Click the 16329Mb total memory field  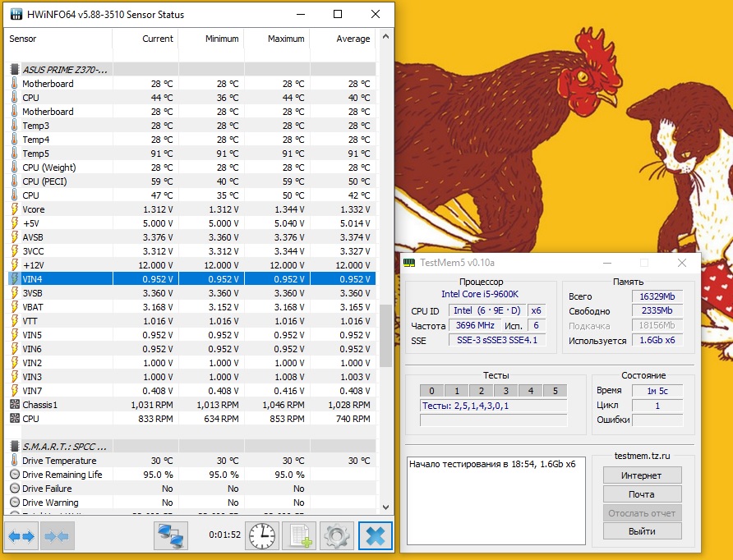click(657, 296)
